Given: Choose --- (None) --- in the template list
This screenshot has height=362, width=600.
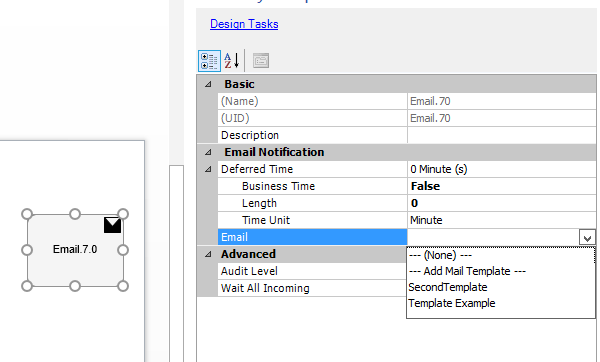Looking at the screenshot, I should pos(501,255).
